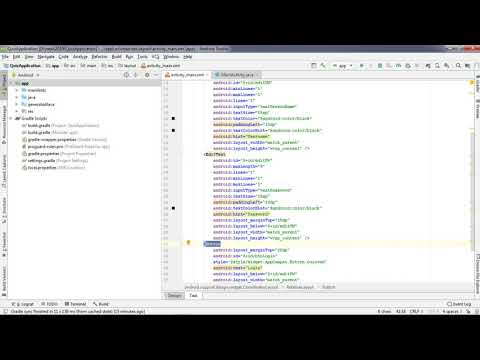Select gradle.properties file

click(x=59, y=154)
